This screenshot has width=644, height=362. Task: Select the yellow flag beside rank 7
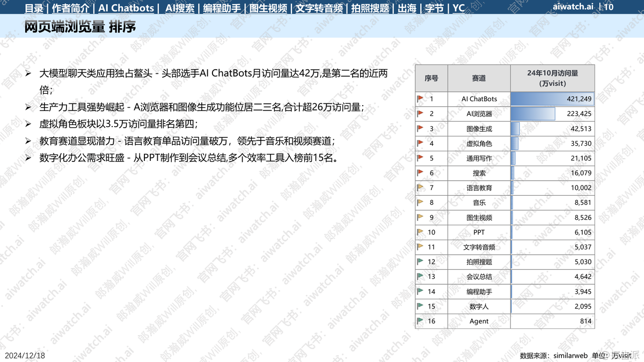point(420,188)
